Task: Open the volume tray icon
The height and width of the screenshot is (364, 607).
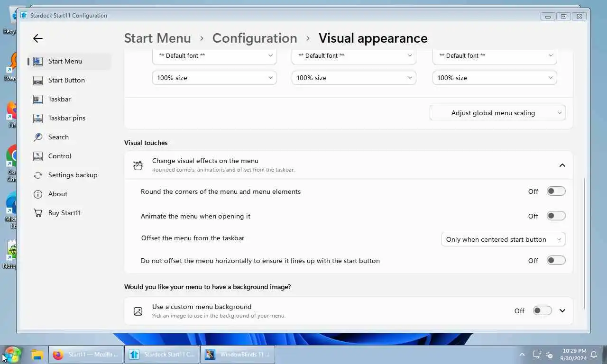Action: point(550,355)
